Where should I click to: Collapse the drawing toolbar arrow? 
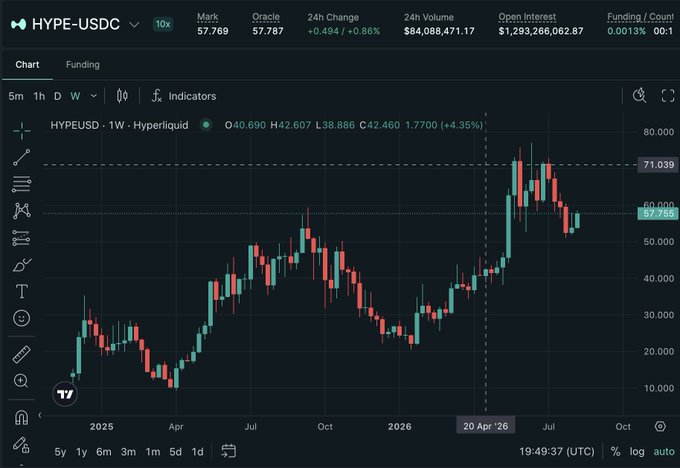tap(40, 415)
